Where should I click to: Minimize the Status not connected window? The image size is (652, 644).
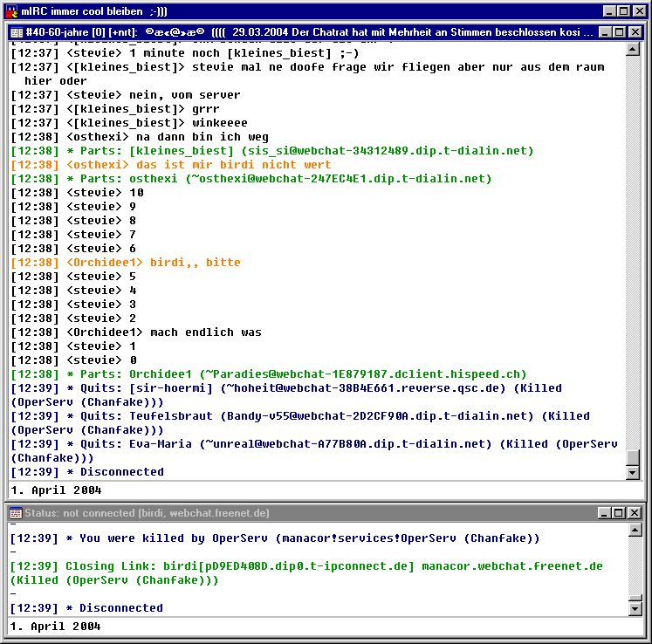603,513
